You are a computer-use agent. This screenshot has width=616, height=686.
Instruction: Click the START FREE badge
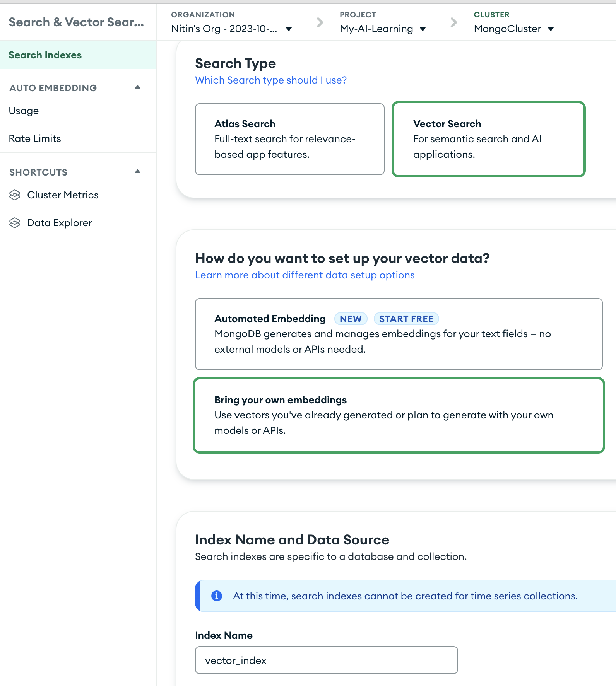(406, 319)
